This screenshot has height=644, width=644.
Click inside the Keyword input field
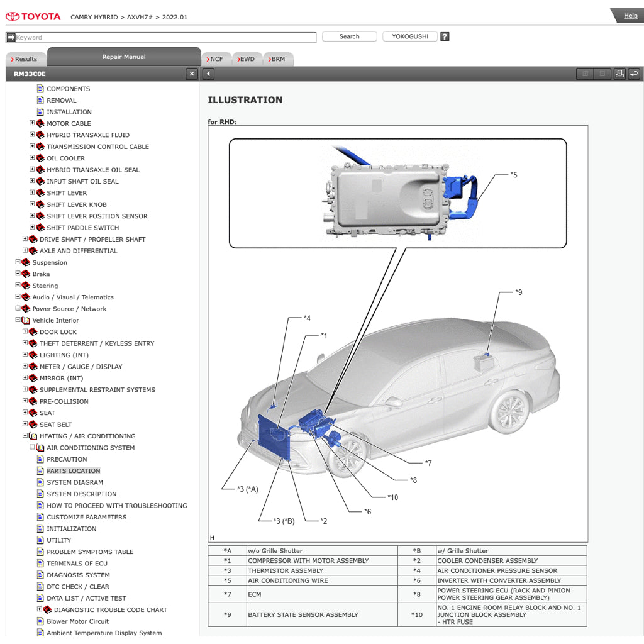(x=157, y=37)
